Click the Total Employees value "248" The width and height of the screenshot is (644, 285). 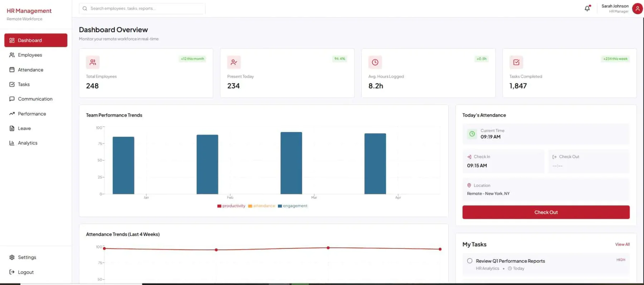pos(92,86)
